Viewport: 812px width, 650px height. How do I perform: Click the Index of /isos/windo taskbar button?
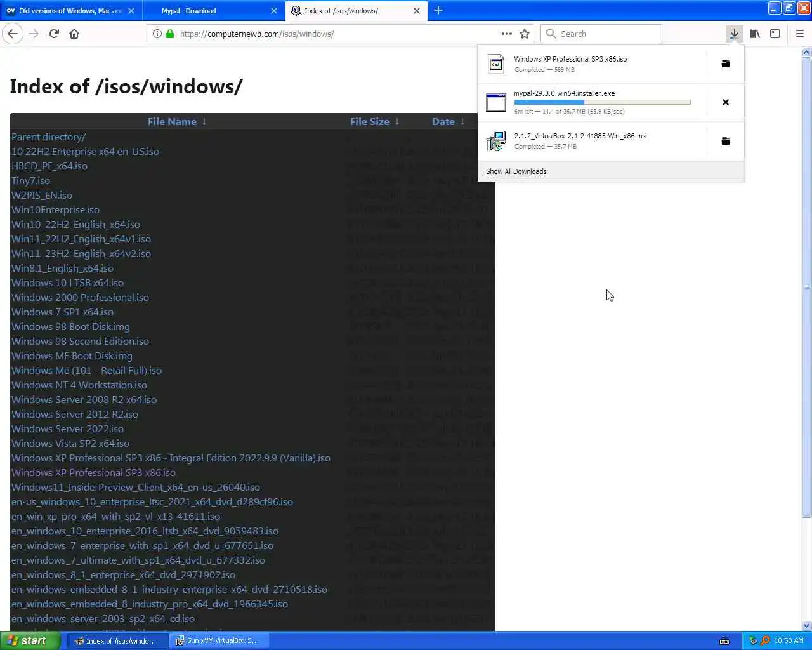(x=118, y=640)
